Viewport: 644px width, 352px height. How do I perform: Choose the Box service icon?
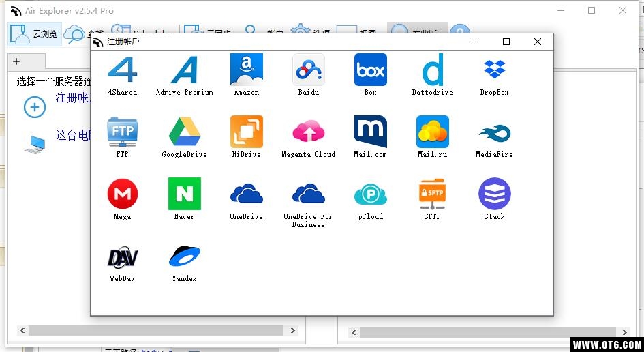click(x=371, y=69)
